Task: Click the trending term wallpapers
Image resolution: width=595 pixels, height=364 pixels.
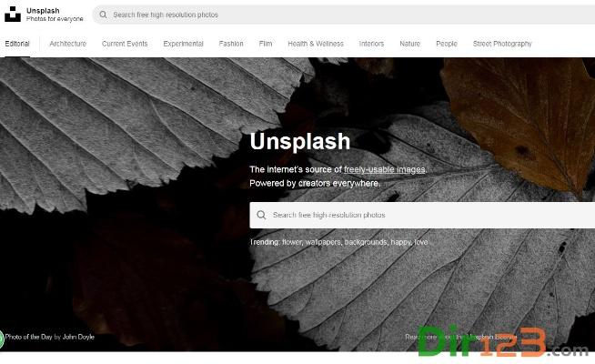Action: pyautogui.click(x=323, y=242)
